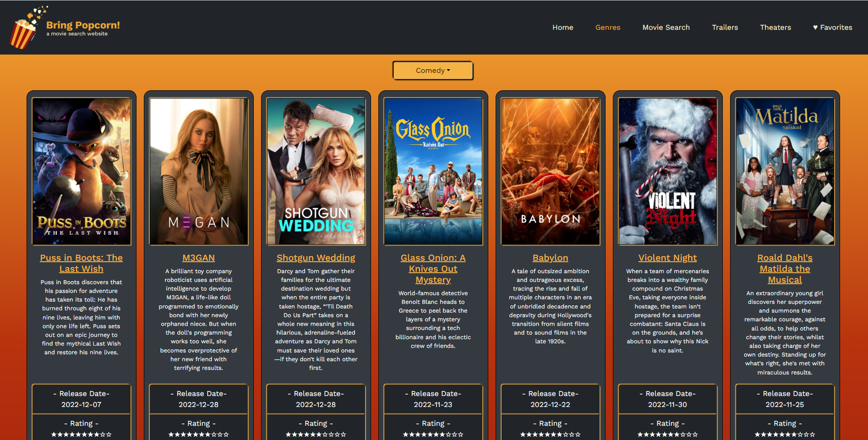This screenshot has width=868, height=440.
Task: Click the Puss in Boots poster
Action: click(x=82, y=171)
